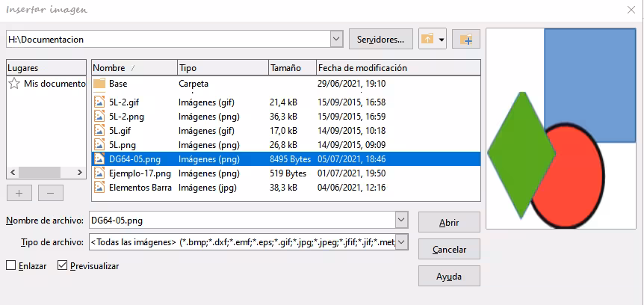Click the Servidores... button
Screen dimensions: 644x305
(381, 40)
